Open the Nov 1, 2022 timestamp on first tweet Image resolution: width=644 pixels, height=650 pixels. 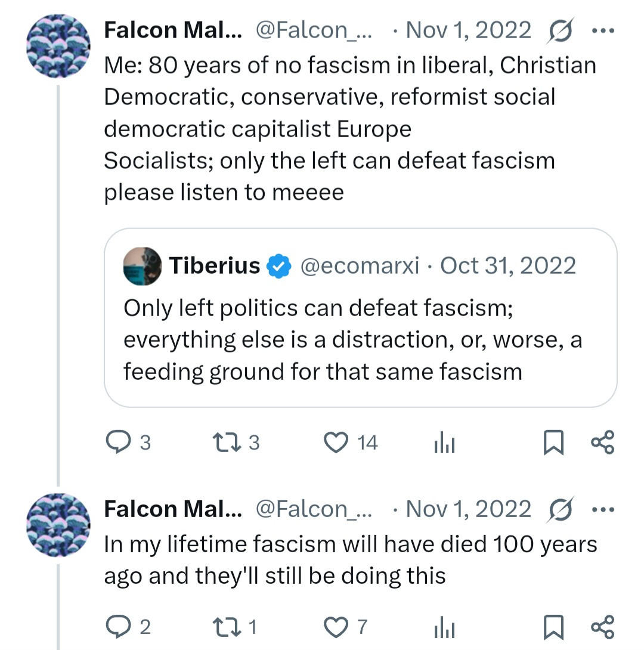(468, 30)
